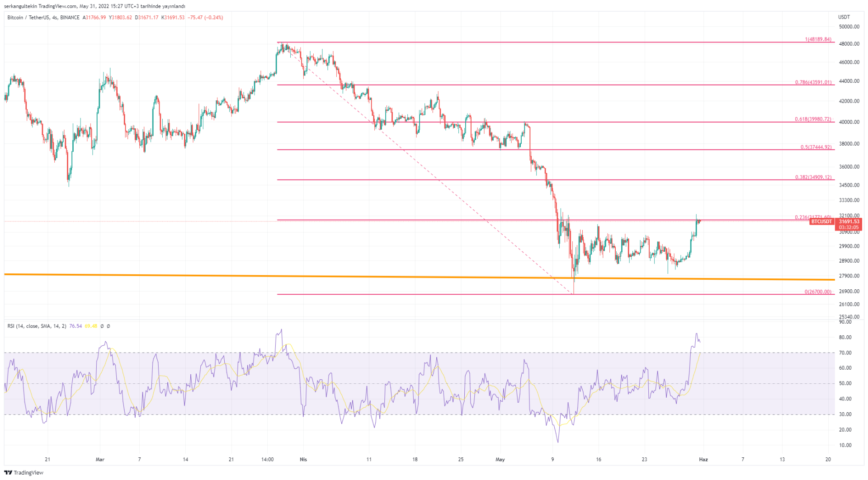Click the 'May' date on the time axis
868x480 pixels.
point(500,460)
